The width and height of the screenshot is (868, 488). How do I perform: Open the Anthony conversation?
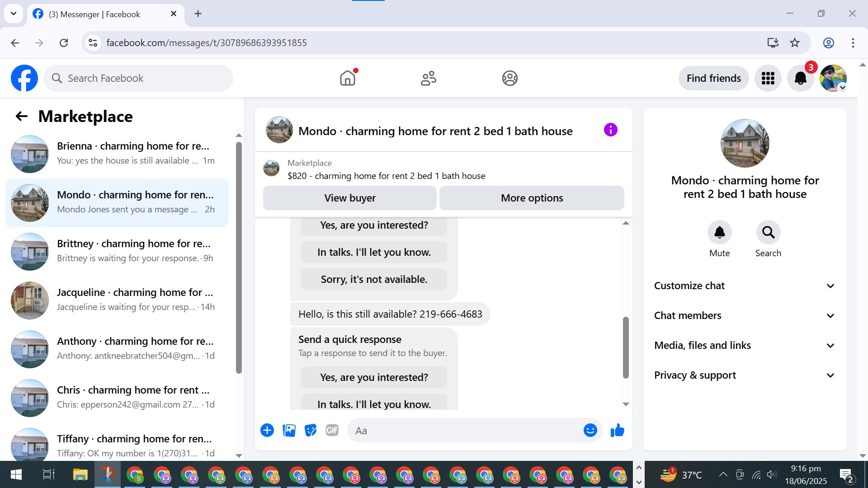pos(117,349)
